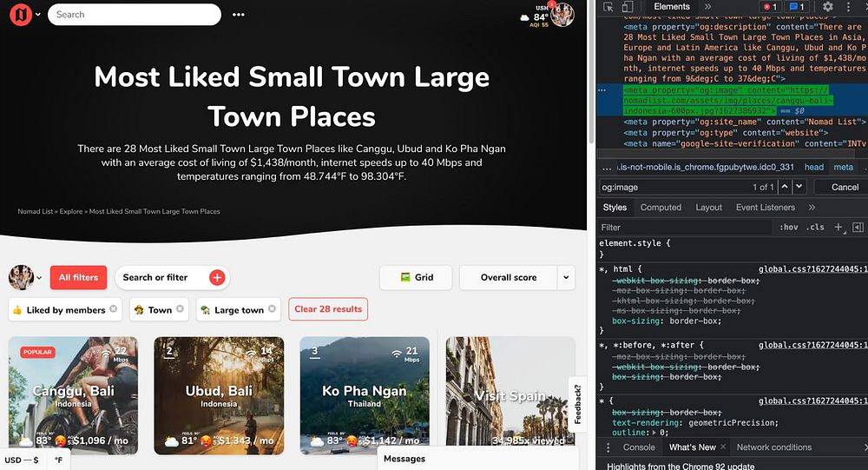Show more style tabs with chevrons
Image resolution: width=868 pixels, height=470 pixels.
(x=812, y=208)
